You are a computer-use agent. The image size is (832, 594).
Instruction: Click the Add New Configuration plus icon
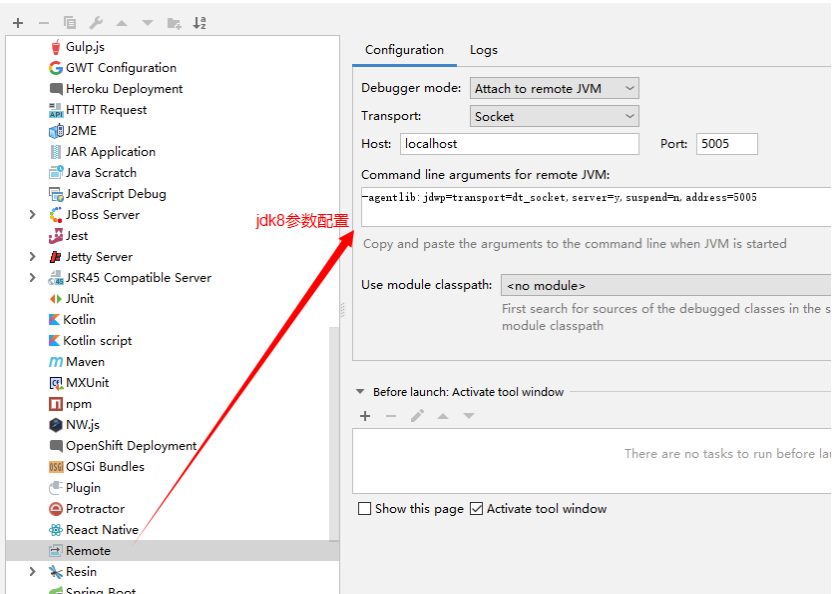tap(18, 23)
